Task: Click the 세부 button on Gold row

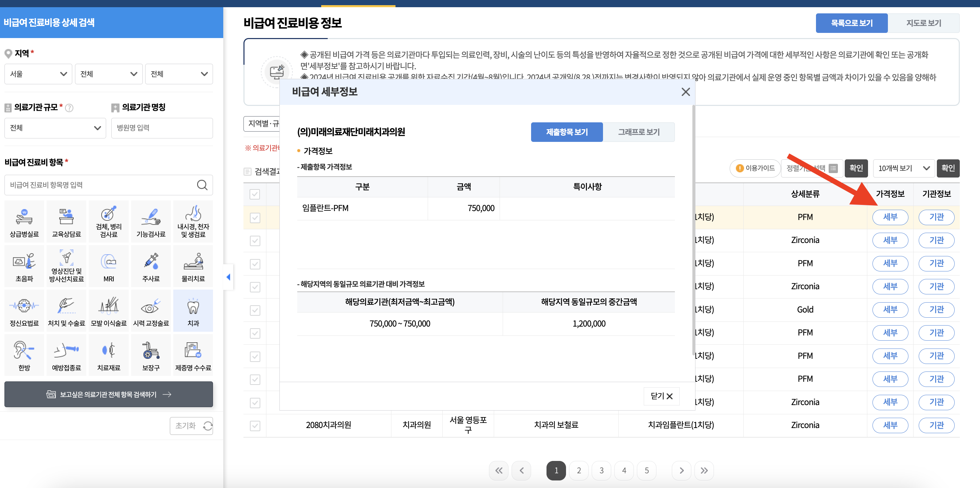Action: click(x=890, y=309)
